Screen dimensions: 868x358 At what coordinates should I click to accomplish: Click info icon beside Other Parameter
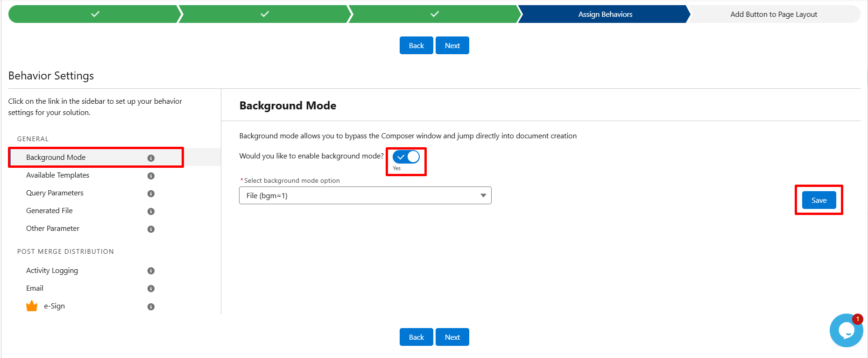tap(151, 229)
